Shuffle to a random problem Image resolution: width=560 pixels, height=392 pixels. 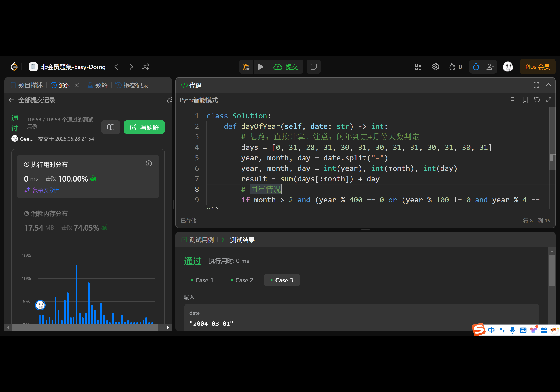(x=145, y=67)
